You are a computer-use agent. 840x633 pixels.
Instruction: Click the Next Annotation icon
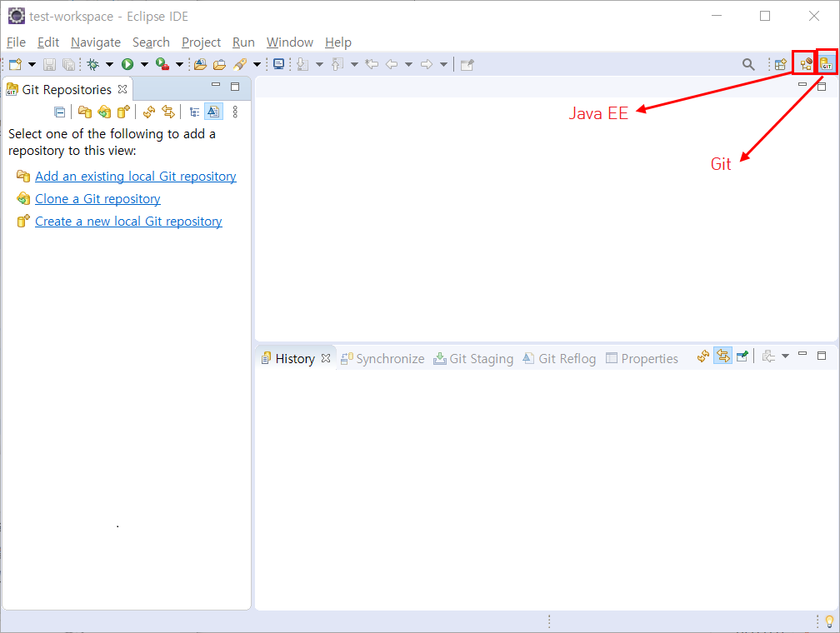[x=302, y=65]
